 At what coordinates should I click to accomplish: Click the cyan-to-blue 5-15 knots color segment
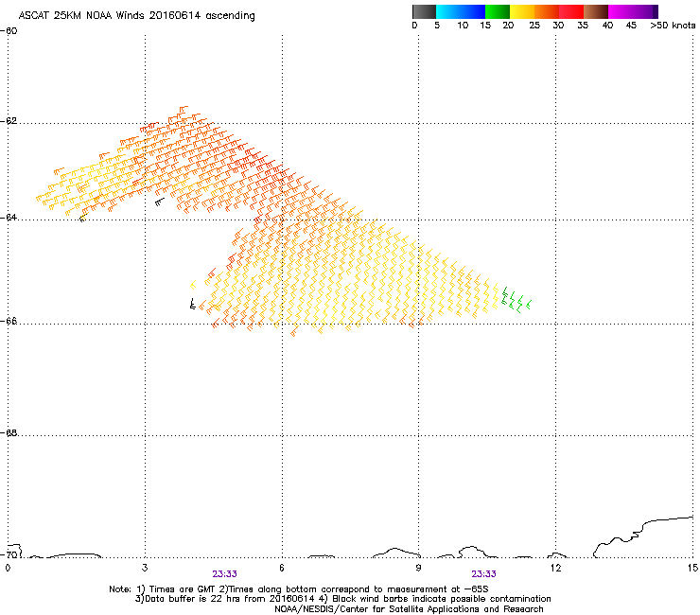coord(461,11)
